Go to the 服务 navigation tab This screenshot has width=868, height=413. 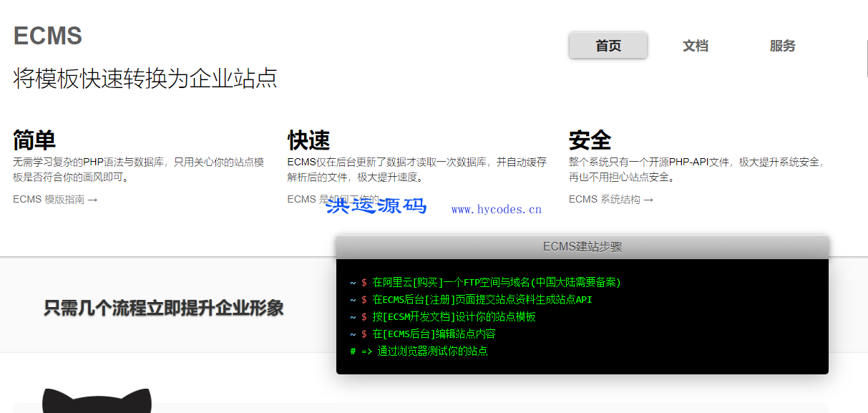click(783, 46)
